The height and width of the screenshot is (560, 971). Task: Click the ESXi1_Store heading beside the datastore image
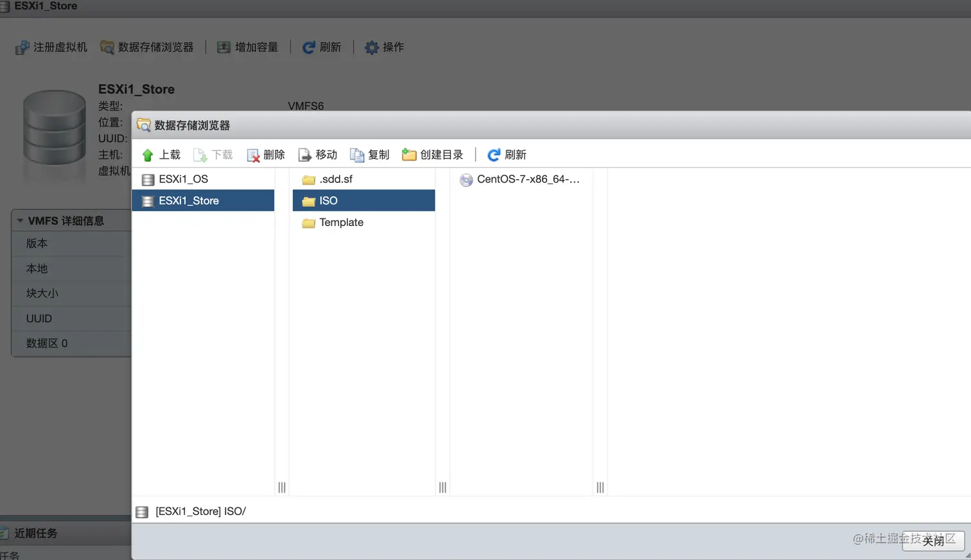coord(136,89)
